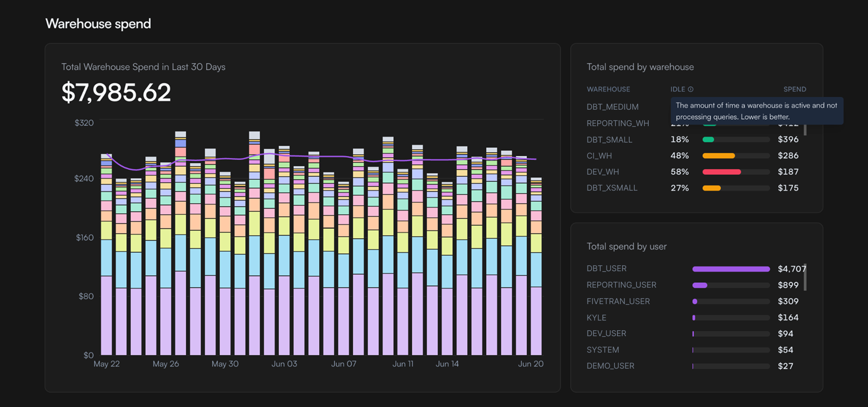Image resolution: width=868 pixels, height=407 pixels.
Task: Click the WAREHOUSE column header
Action: click(608, 89)
